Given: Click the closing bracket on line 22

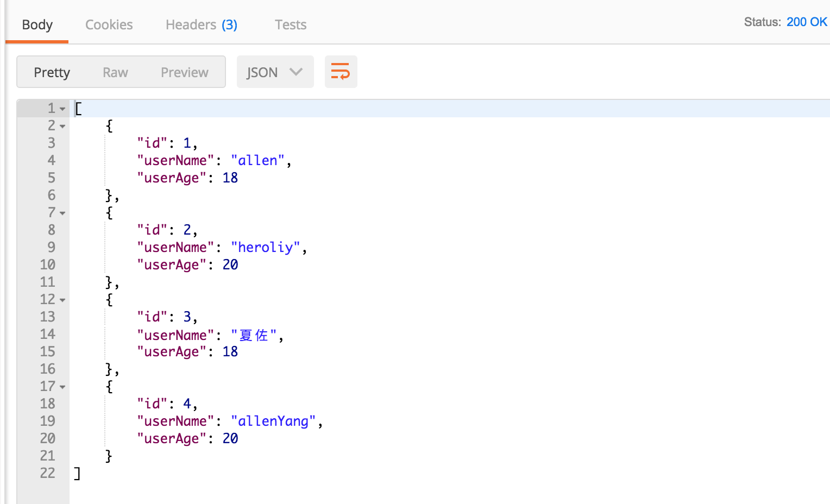Looking at the screenshot, I should click(77, 474).
